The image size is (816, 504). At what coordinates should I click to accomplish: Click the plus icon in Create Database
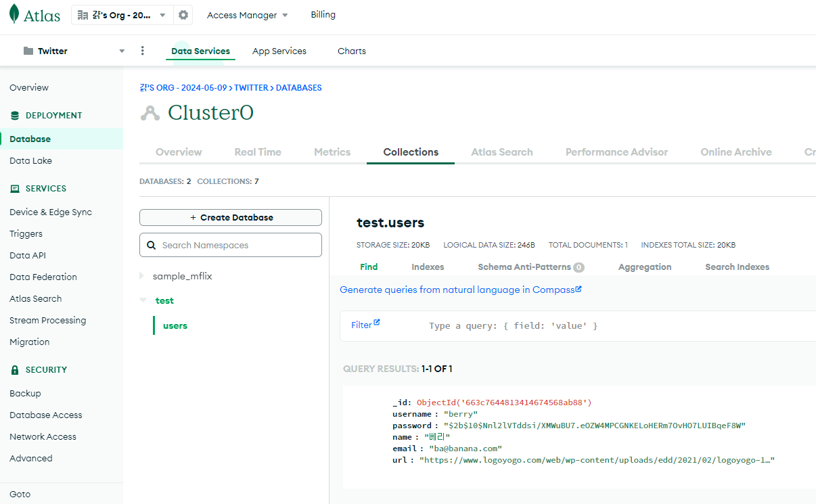point(193,218)
